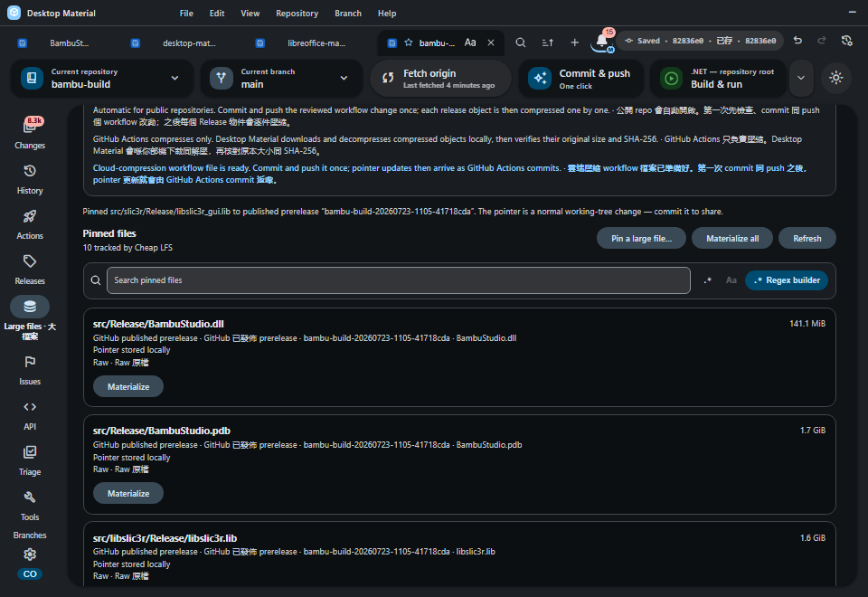The image size is (868, 597).
Task: Click the Aa icon on bambu tab
Action: tap(470, 43)
